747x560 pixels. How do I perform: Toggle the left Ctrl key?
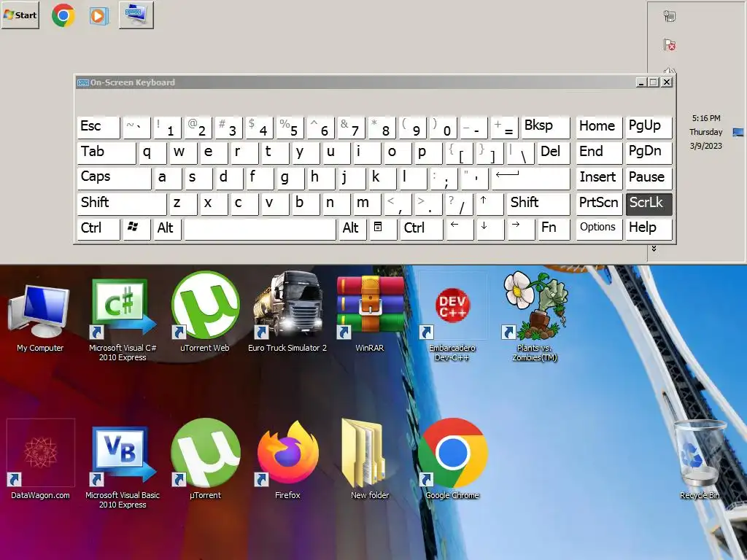98,229
